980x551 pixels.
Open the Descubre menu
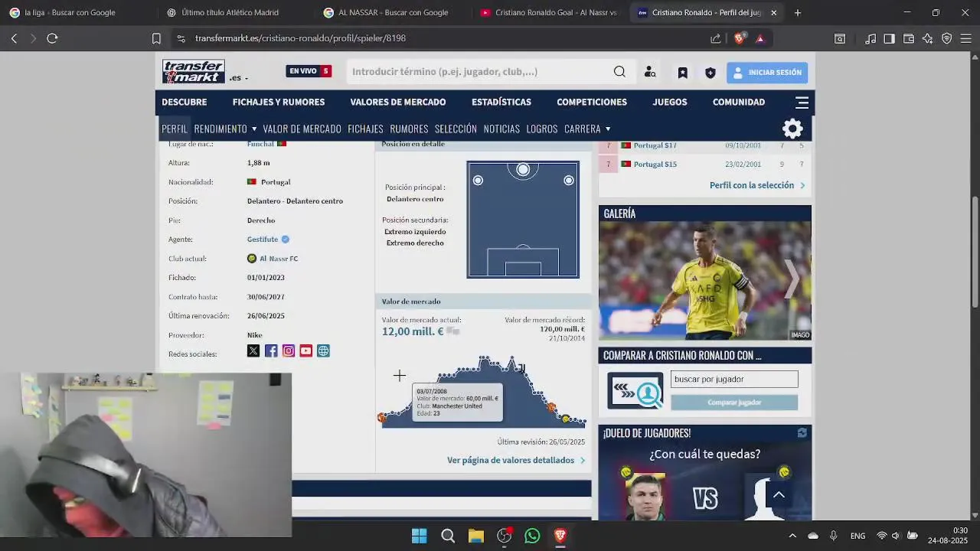pyautogui.click(x=185, y=102)
